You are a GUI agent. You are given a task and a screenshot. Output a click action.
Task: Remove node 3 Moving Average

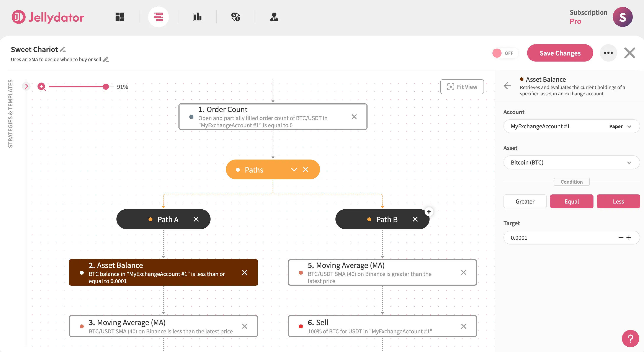click(x=245, y=326)
